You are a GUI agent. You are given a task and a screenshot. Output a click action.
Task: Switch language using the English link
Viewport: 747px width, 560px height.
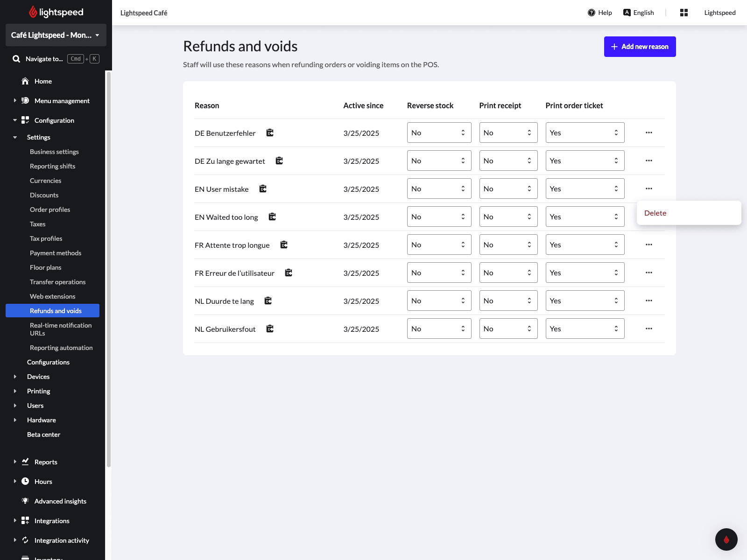pos(638,13)
